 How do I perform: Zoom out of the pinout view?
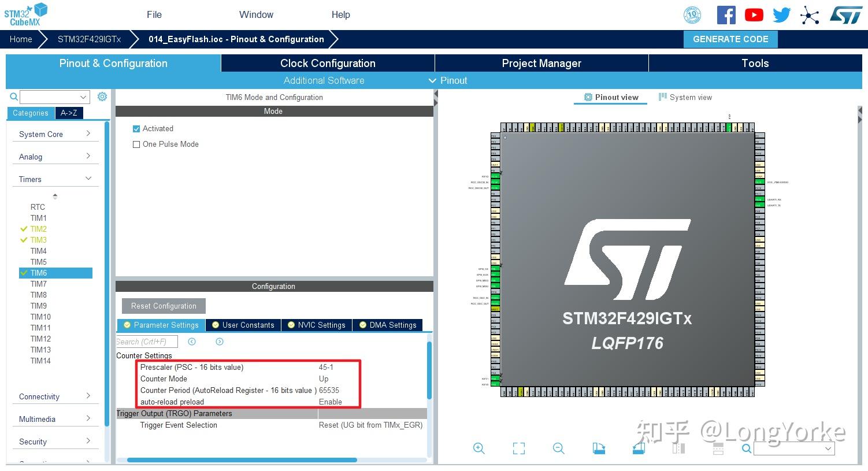(x=558, y=448)
